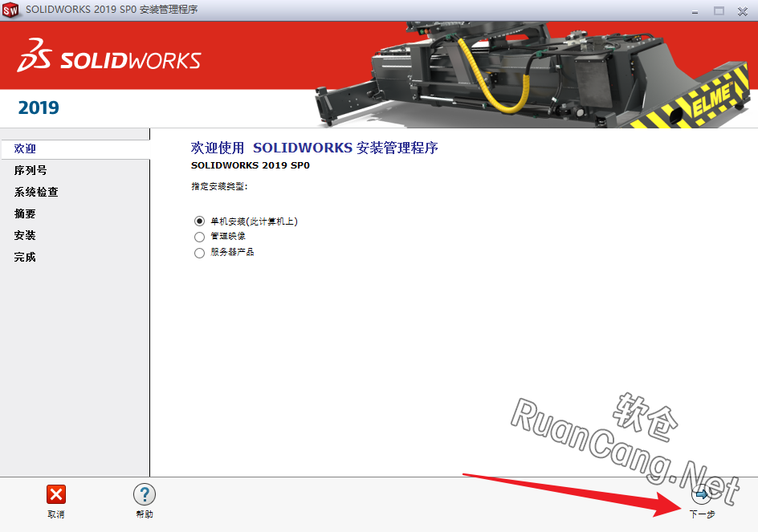Select the 摘要 step in the sidebar
This screenshot has height=532, width=758.
pyautogui.click(x=25, y=213)
